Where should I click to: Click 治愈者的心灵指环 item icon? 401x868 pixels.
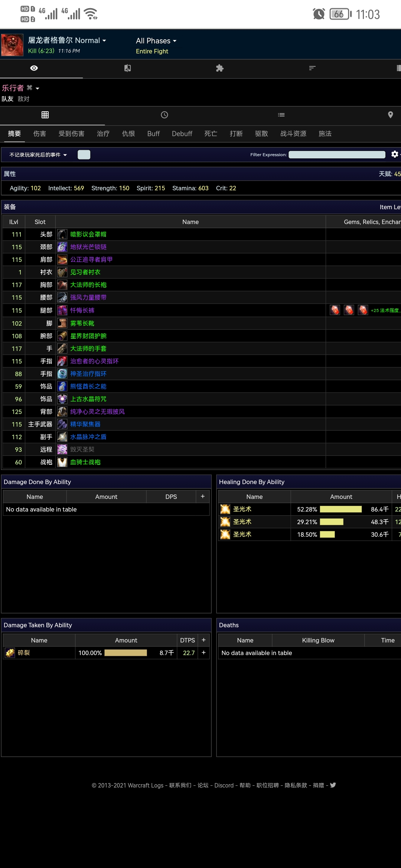[x=62, y=361]
